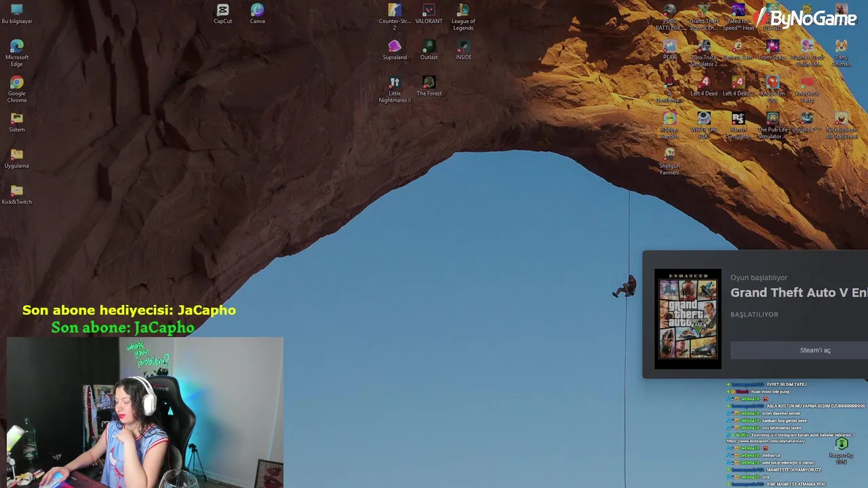The width and height of the screenshot is (868, 488).
Task: Click chat message kankam hoş geldin sese
Action: point(785,420)
